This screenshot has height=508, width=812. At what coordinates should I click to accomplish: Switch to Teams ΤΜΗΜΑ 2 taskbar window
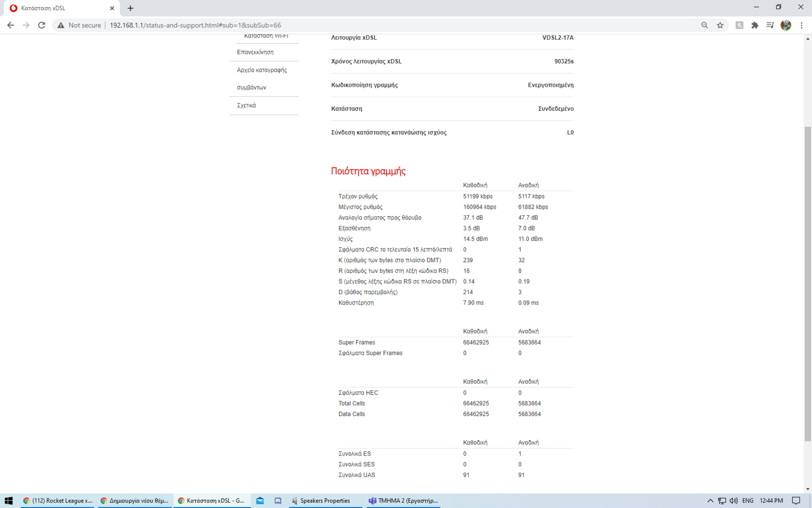point(403,500)
